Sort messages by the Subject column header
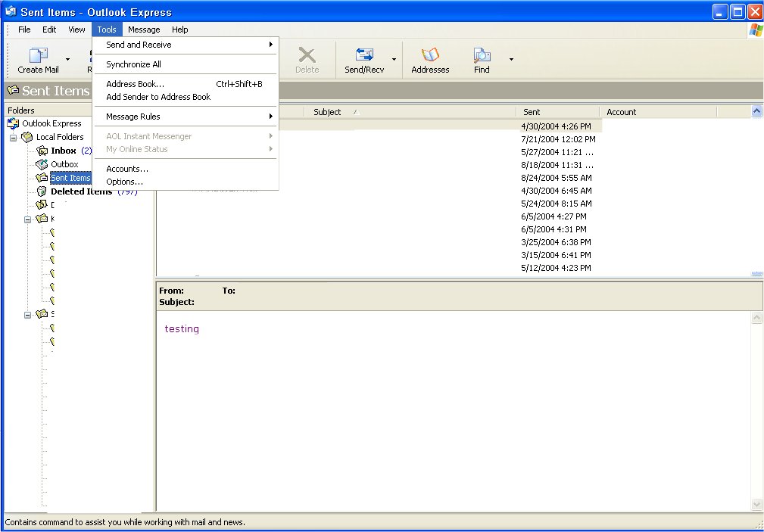764x532 pixels. click(x=410, y=112)
